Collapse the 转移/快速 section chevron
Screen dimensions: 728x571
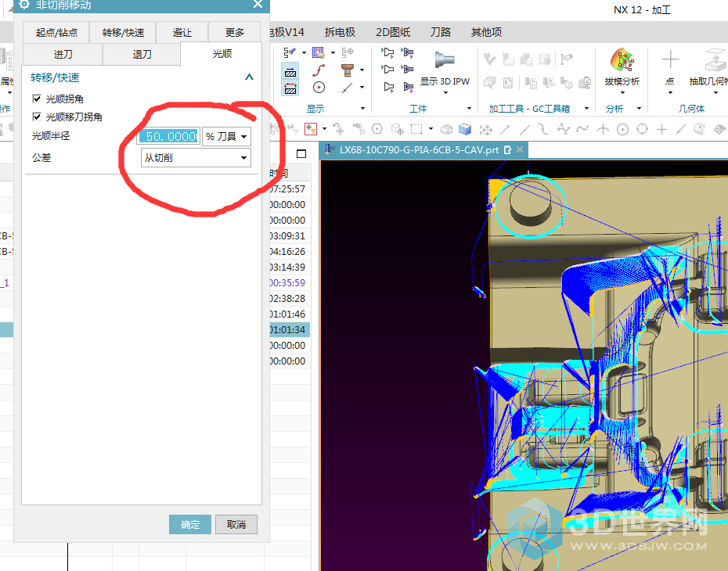coord(250,77)
